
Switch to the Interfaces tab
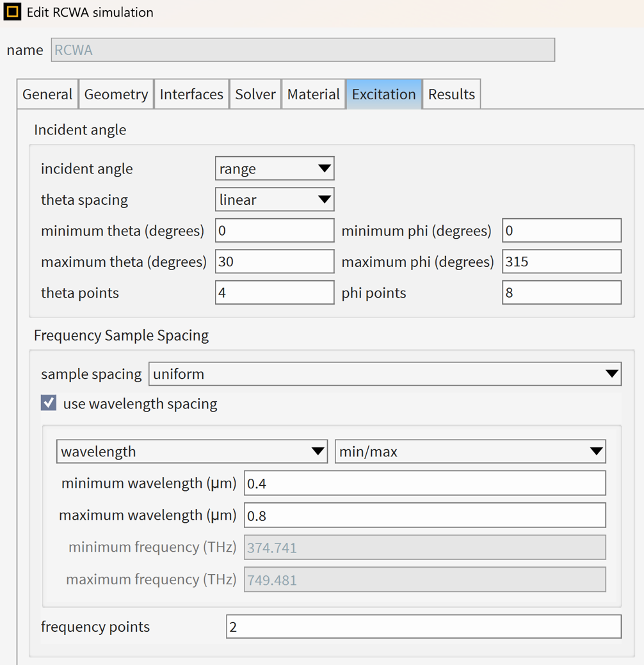[x=191, y=93]
